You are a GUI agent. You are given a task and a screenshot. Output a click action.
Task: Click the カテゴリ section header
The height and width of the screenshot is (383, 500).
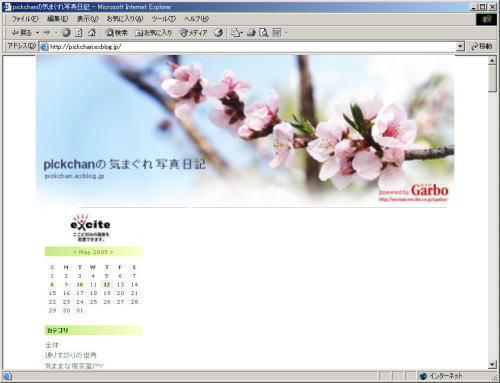point(93,330)
